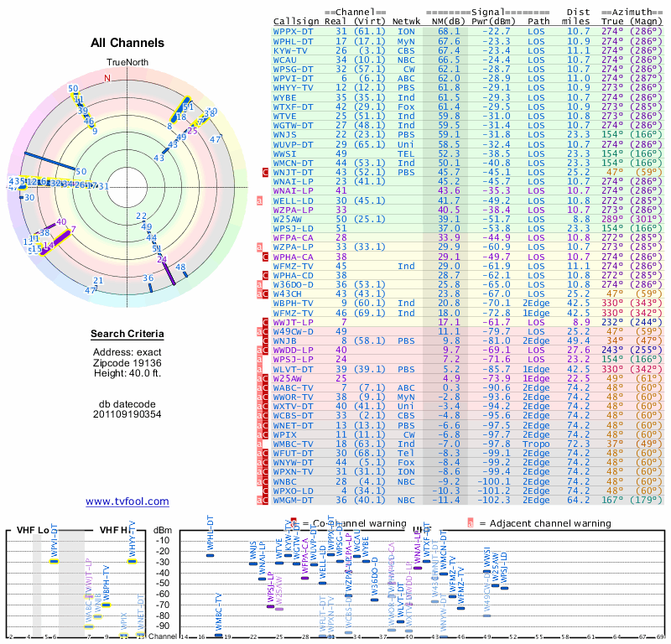
Task: Click the adjacent channel icon beside WELL-LD
Action: click(259, 200)
